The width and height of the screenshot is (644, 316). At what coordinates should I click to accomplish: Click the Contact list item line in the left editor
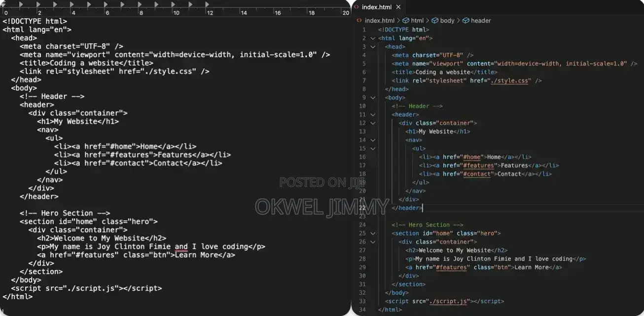click(138, 163)
